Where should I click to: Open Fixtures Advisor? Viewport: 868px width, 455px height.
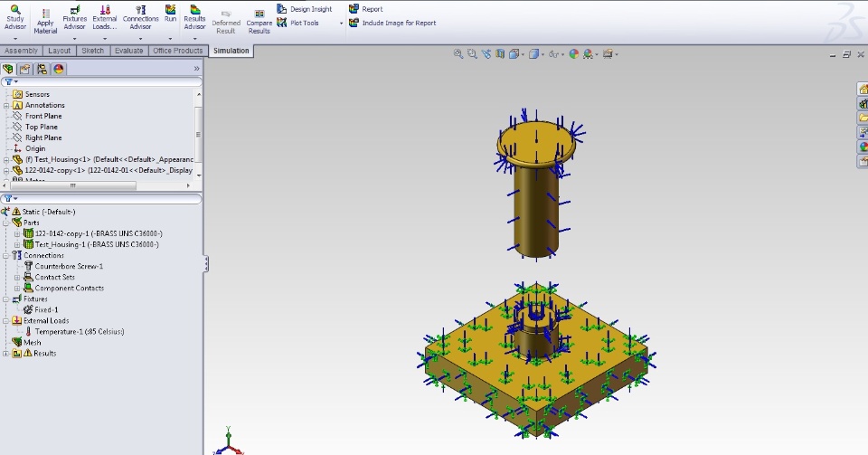[74, 18]
